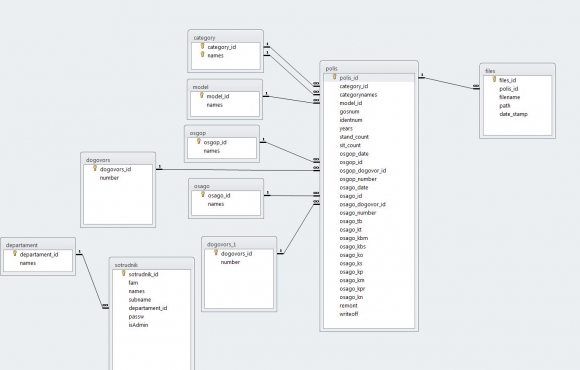Click the key icon next to sotrudnik_id
The image size is (580, 370).
tap(124, 273)
